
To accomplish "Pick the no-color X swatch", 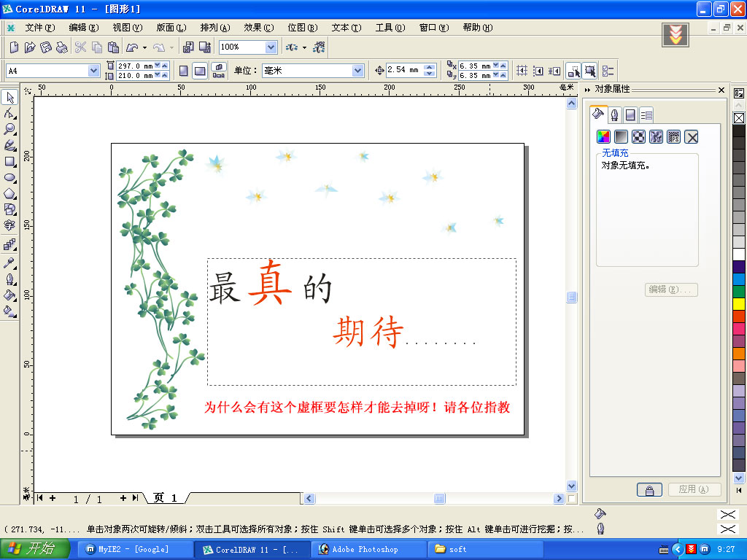I will click(739, 118).
